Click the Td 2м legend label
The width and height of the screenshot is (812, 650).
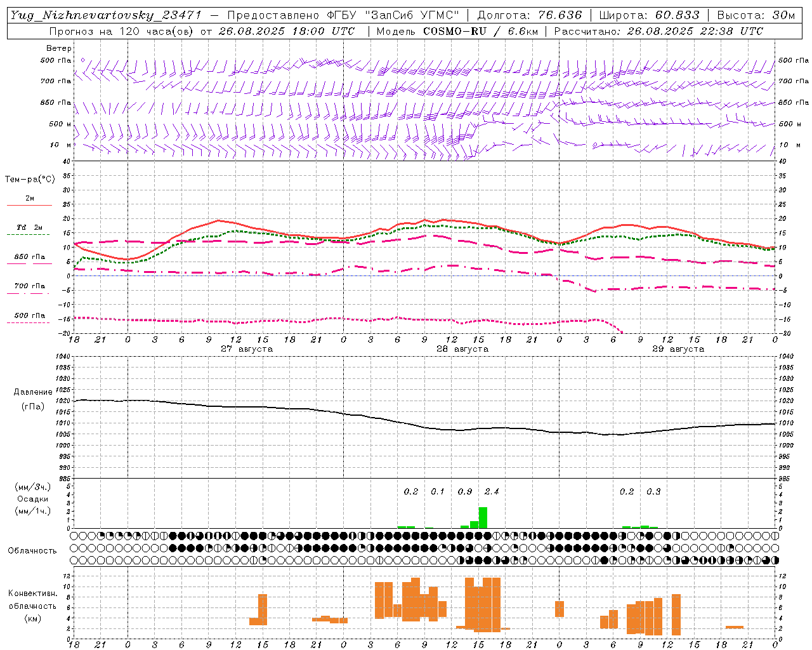click(30, 227)
